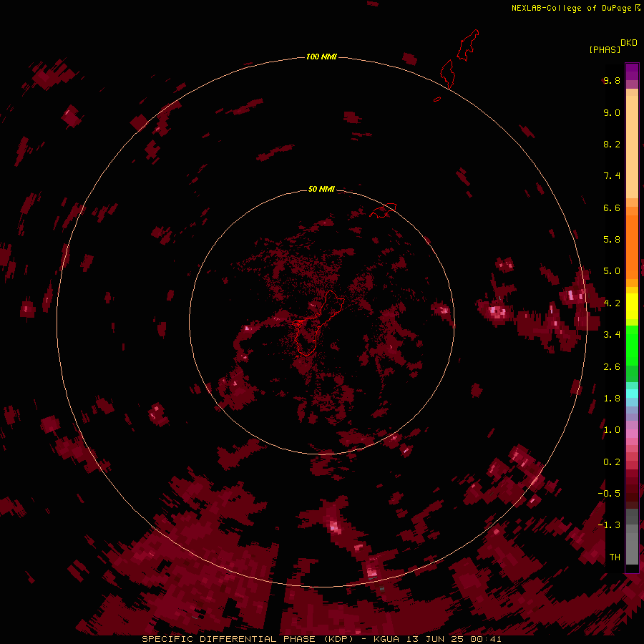Click the 0.2 scale value
Image resolution: width=644 pixels, height=644 pixels.
(612, 462)
